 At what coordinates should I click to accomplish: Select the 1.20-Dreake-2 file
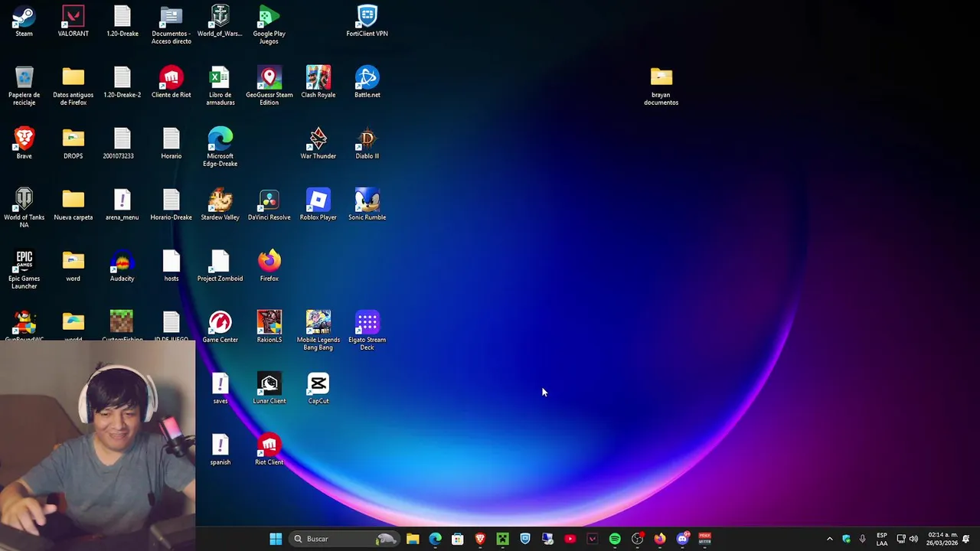click(x=122, y=82)
